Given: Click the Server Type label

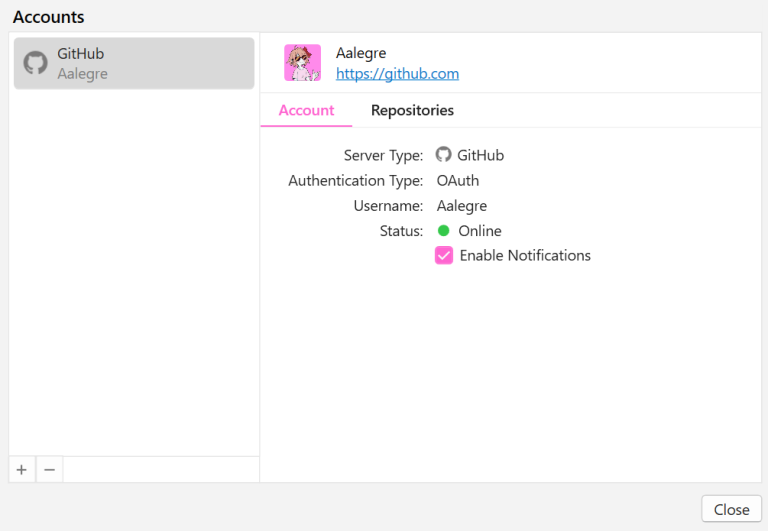Looking at the screenshot, I should [x=383, y=155].
